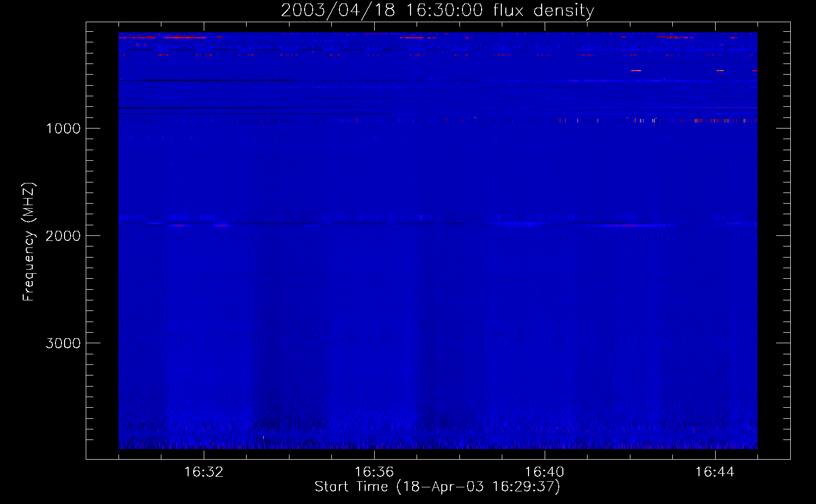Image resolution: width=816 pixels, height=504 pixels.
Task: Click the 16:44 time tick label
Action: click(715, 472)
